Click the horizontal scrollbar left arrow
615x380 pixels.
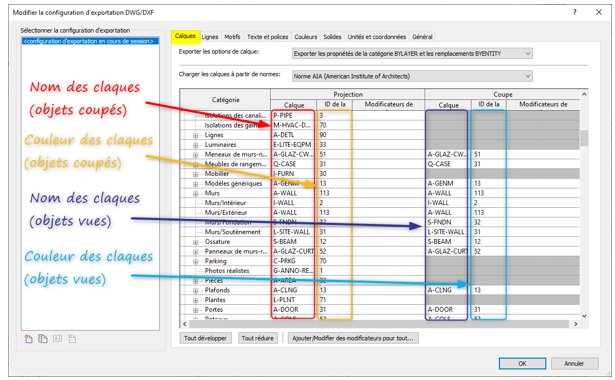184,324
